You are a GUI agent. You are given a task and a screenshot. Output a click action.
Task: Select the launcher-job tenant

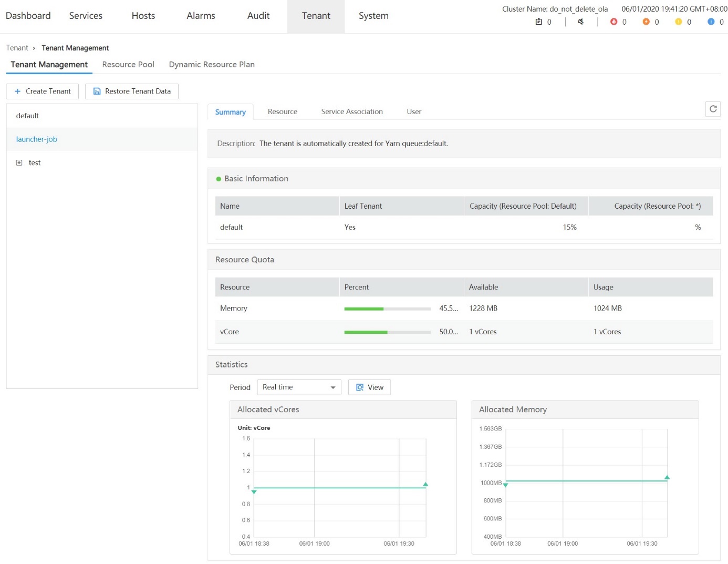tap(102, 139)
